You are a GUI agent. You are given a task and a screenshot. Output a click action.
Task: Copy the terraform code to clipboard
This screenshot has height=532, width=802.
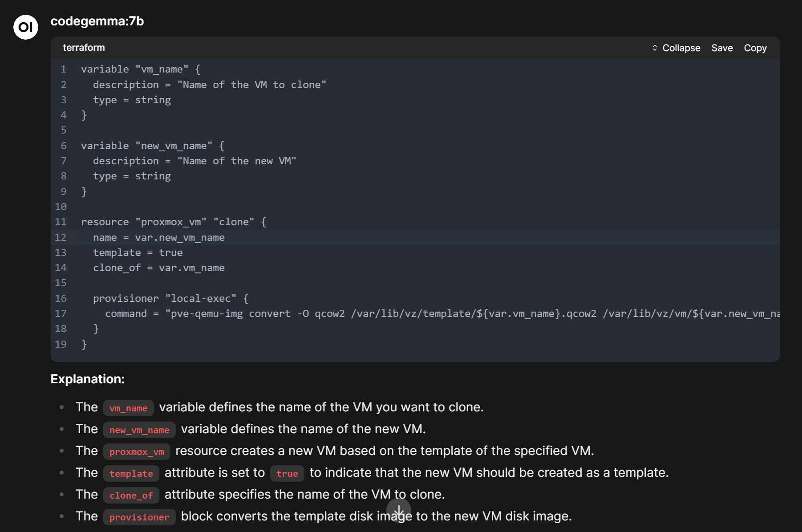pos(755,48)
